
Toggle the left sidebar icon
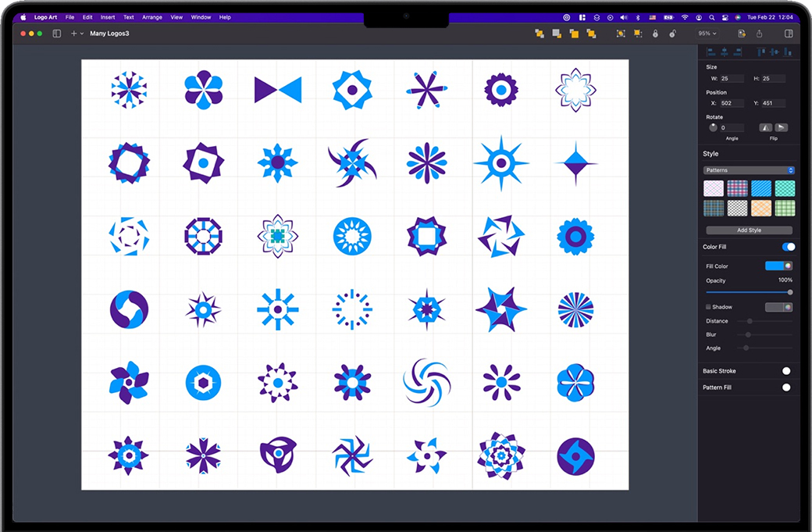(57, 34)
